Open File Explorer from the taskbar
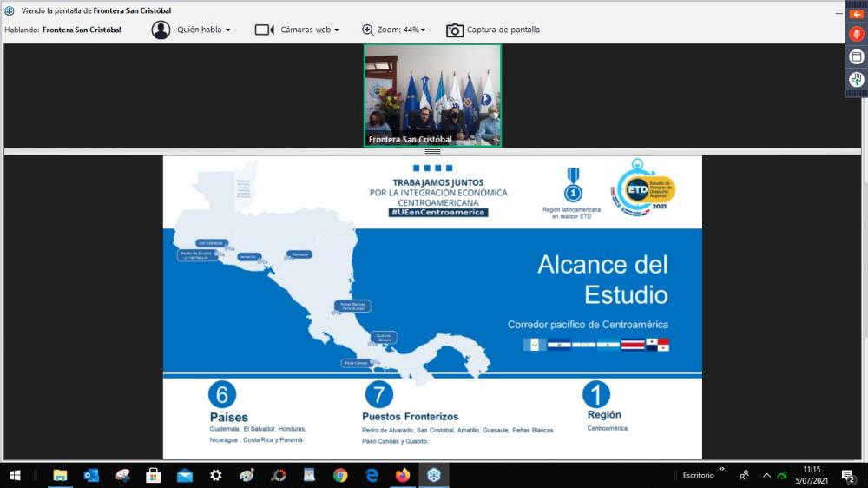The height and width of the screenshot is (488, 868). pyautogui.click(x=60, y=475)
